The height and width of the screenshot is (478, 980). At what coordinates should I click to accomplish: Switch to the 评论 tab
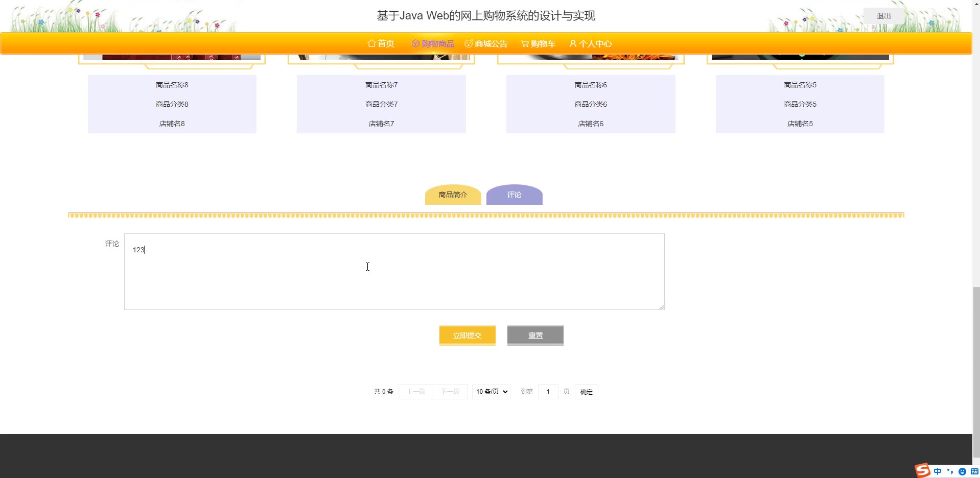[x=515, y=195]
